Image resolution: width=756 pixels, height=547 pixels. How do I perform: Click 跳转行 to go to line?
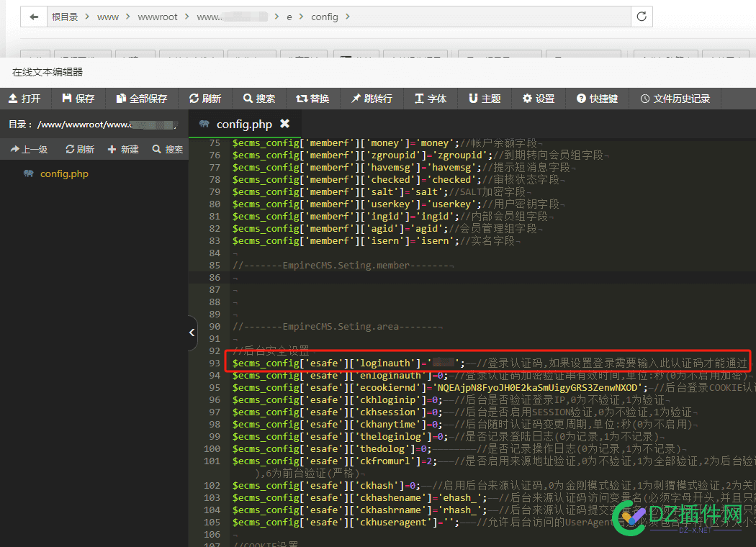(x=372, y=99)
